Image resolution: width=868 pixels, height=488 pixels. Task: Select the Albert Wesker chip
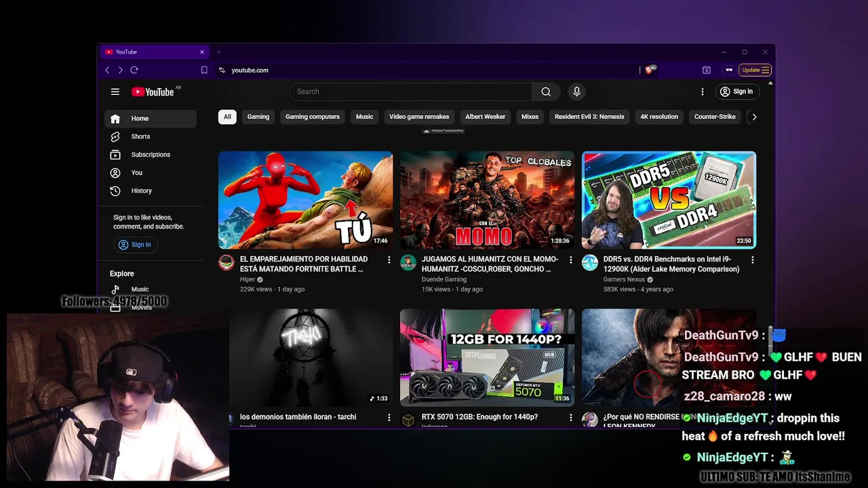(486, 117)
